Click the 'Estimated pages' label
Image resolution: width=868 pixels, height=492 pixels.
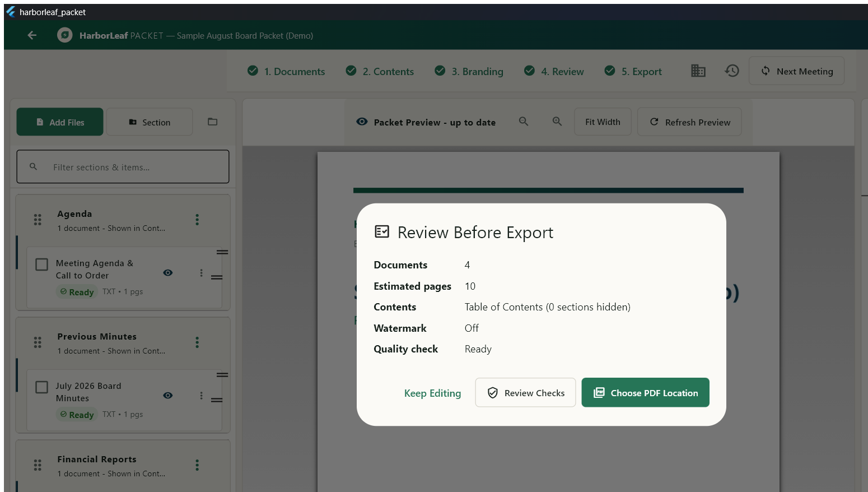pyautogui.click(x=412, y=286)
